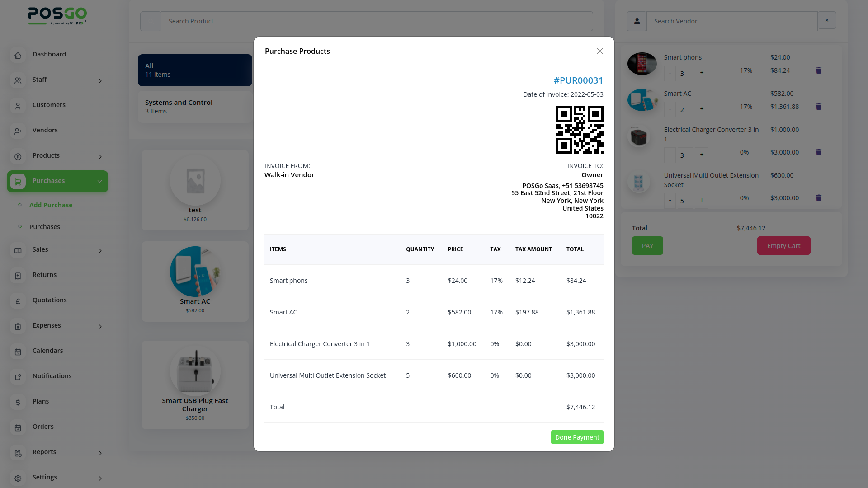Click the Vendors sidebar icon
Screen dimensions: 868x488
point(18,131)
